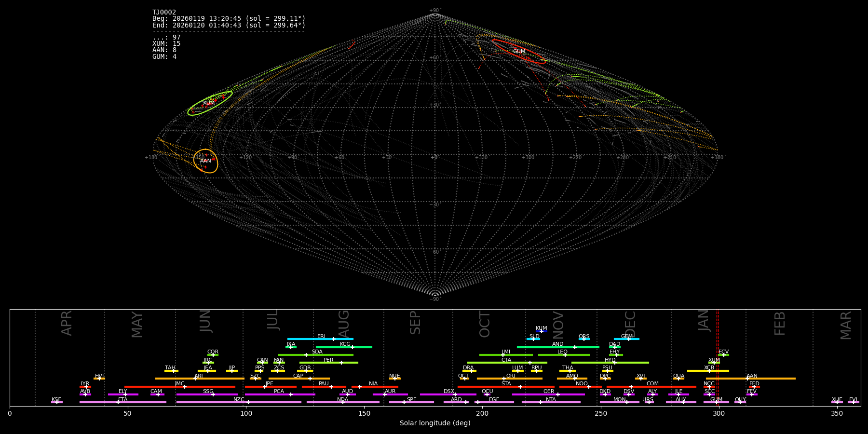Click the ORI shower bar in the timeline
Screen dimensions: 868x434
tap(510, 379)
